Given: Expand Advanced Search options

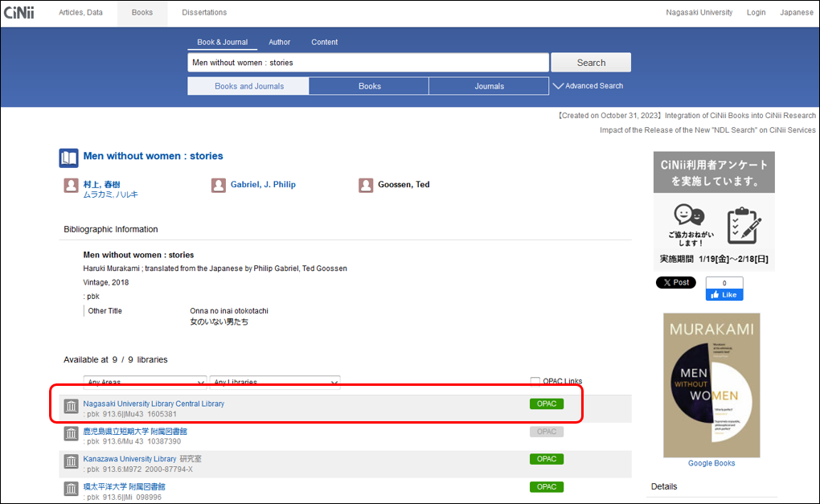Looking at the screenshot, I should pyautogui.click(x=588, y=86).
